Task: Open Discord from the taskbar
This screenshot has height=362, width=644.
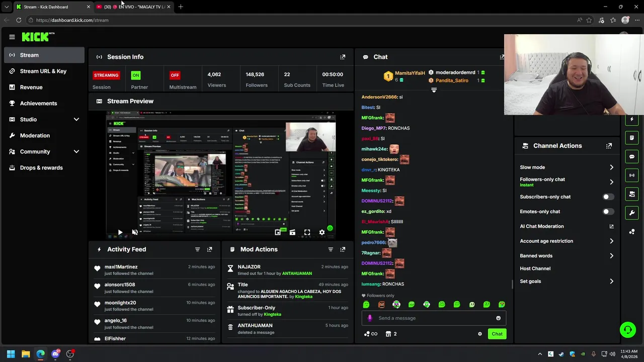Action: click(55, 354)
